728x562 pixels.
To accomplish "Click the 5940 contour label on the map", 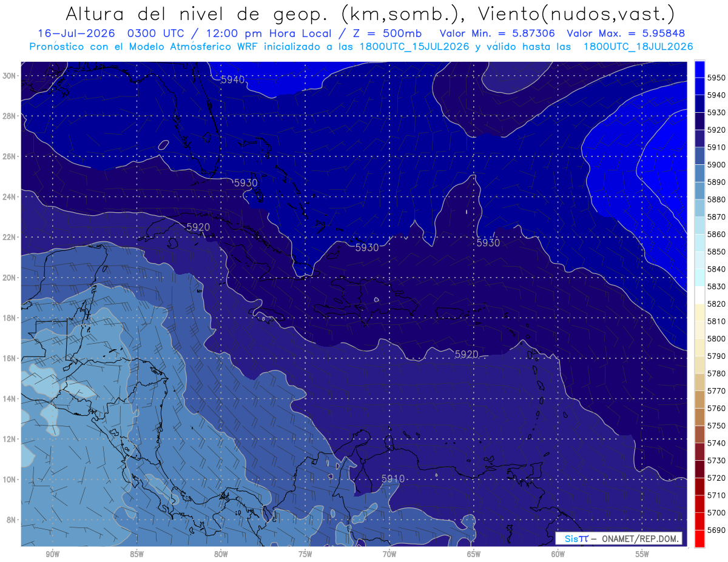I will [x=233, y=80].
